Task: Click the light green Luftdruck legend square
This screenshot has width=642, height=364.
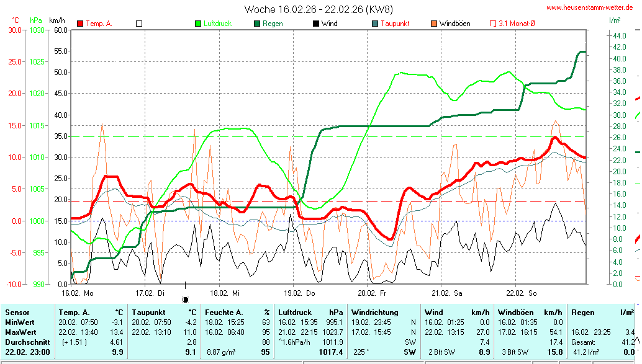Action: pos(198,24)
